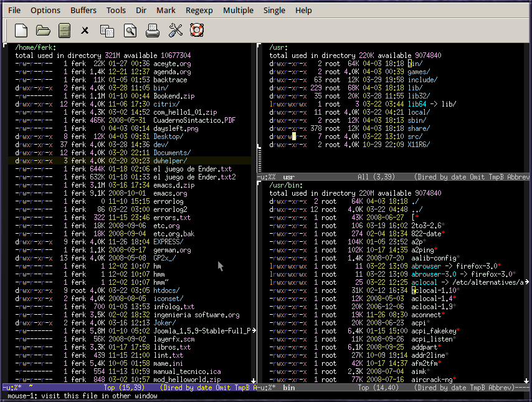Screen dimensions: 532x402
Task: Open the directory folder toolbar icon
Action: tap(43, 31)
